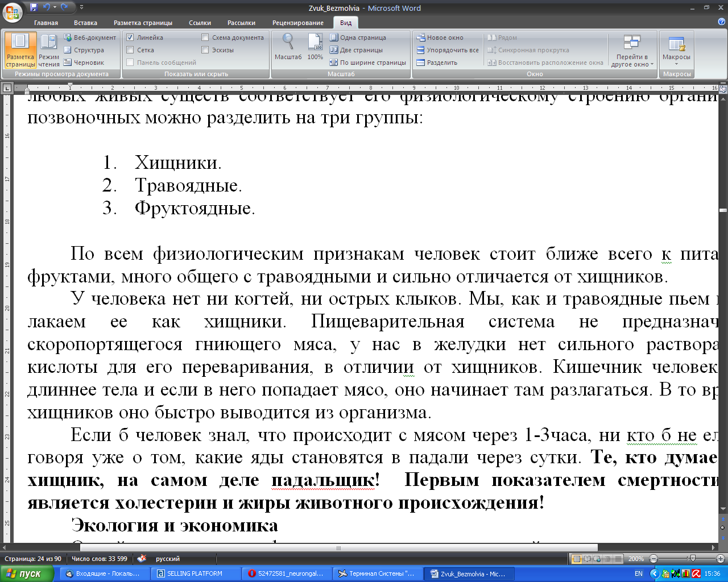Screen dimensions: 728x582
Task: Open Новое окно
Action: [440, 38]
